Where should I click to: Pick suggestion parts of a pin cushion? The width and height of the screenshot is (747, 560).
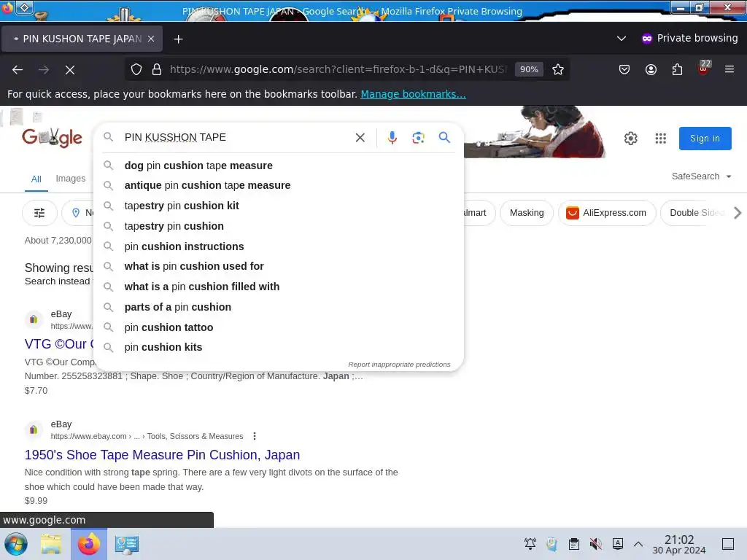[279, 307]
